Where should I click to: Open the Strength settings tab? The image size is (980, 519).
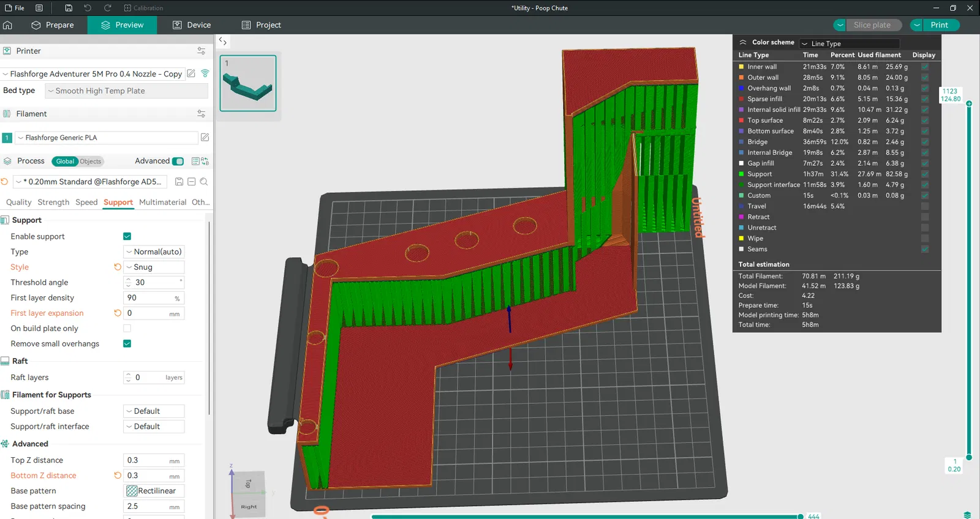(x=53, y=202)
